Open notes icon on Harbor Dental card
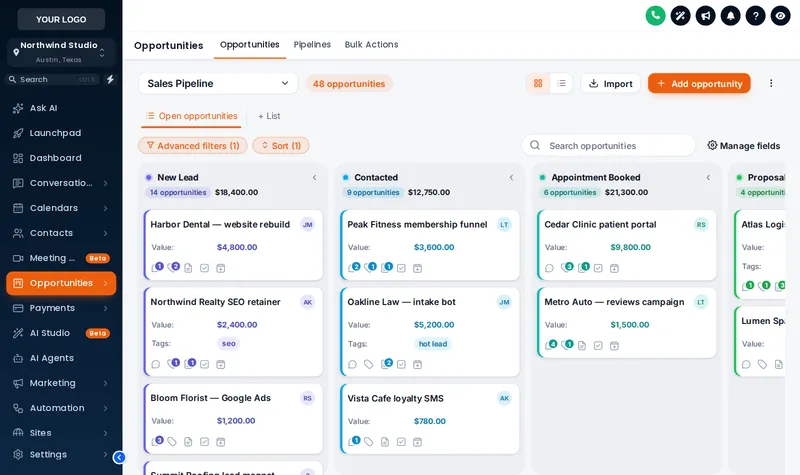 [188, 268]
